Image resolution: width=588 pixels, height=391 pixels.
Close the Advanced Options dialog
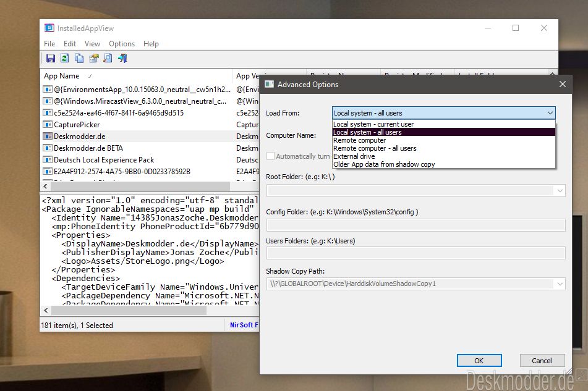click(562, 84)
